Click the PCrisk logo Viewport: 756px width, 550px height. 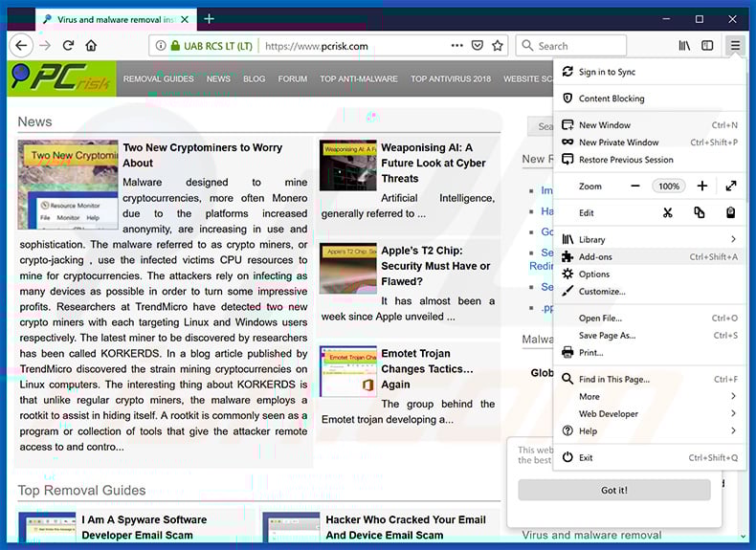click(61, 78)
